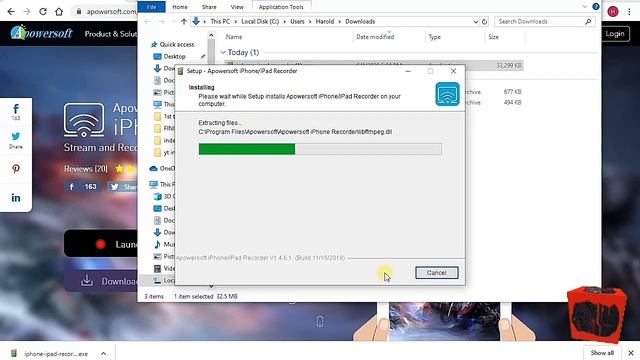Open the Share ribbon tab

[209, 7]
